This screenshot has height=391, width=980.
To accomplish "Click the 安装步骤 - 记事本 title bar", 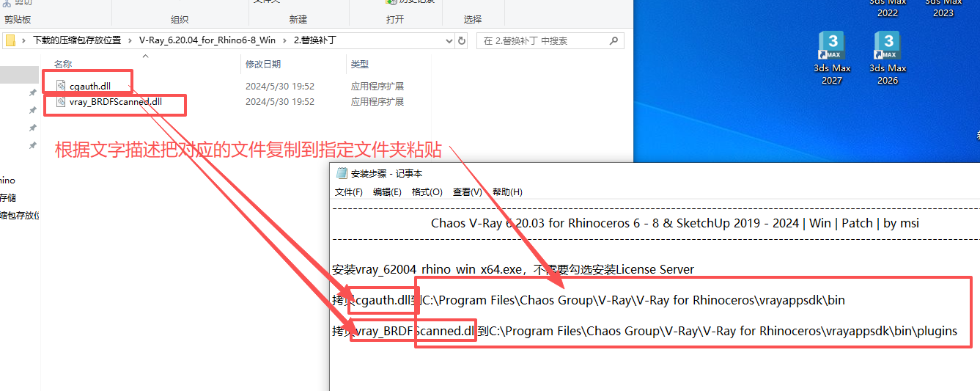I will click(x=655, y=174).
